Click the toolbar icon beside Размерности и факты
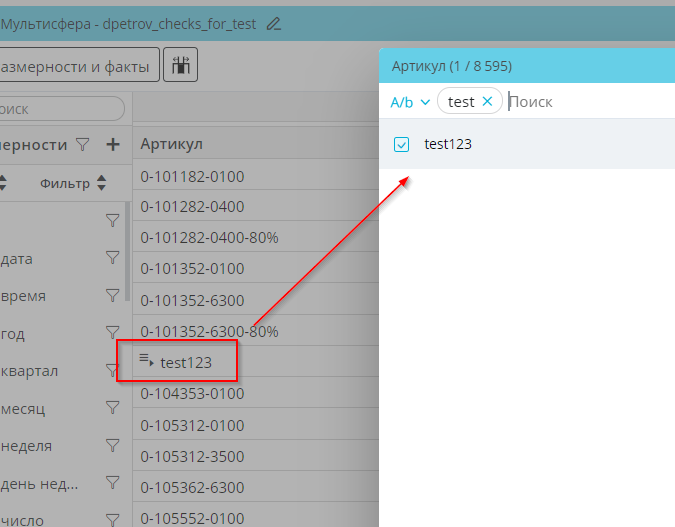The image size is (675, 527). tap(181, 66)
